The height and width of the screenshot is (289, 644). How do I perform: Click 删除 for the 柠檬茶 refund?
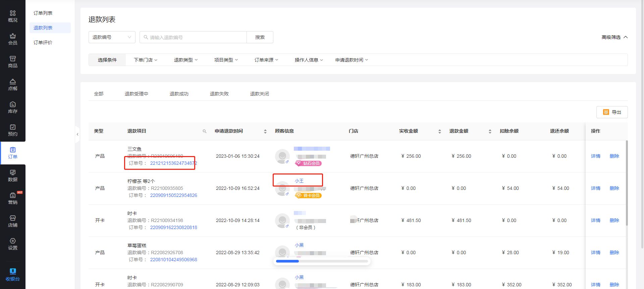point(614,188)
